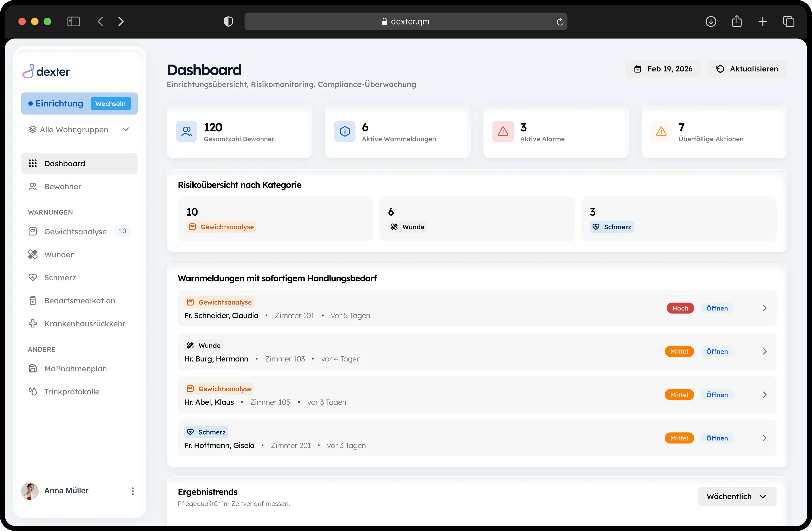Click the Gesamtzahl Bewohner people icon

187,131
